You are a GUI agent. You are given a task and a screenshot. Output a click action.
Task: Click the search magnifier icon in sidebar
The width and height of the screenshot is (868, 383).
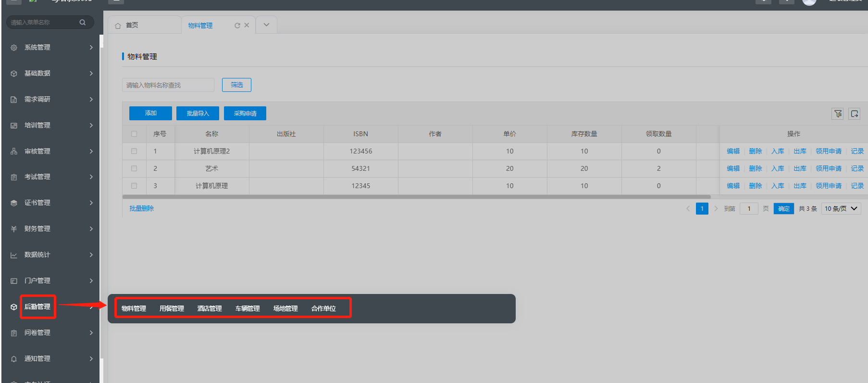pyautogui.click(x=83, y=22)
